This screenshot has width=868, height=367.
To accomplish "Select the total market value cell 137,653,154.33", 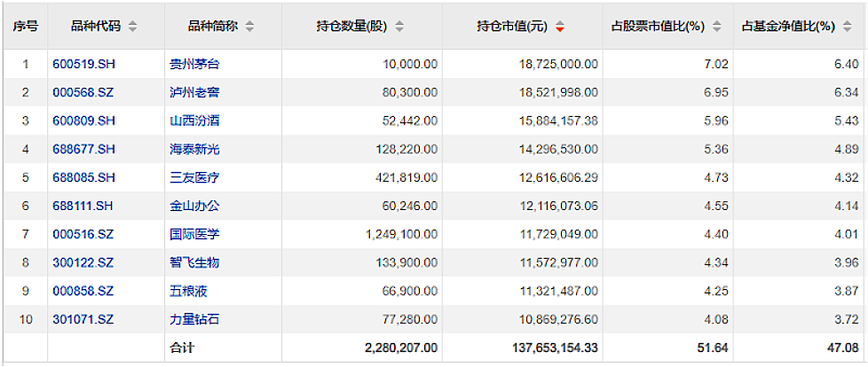I will point(537,348).
